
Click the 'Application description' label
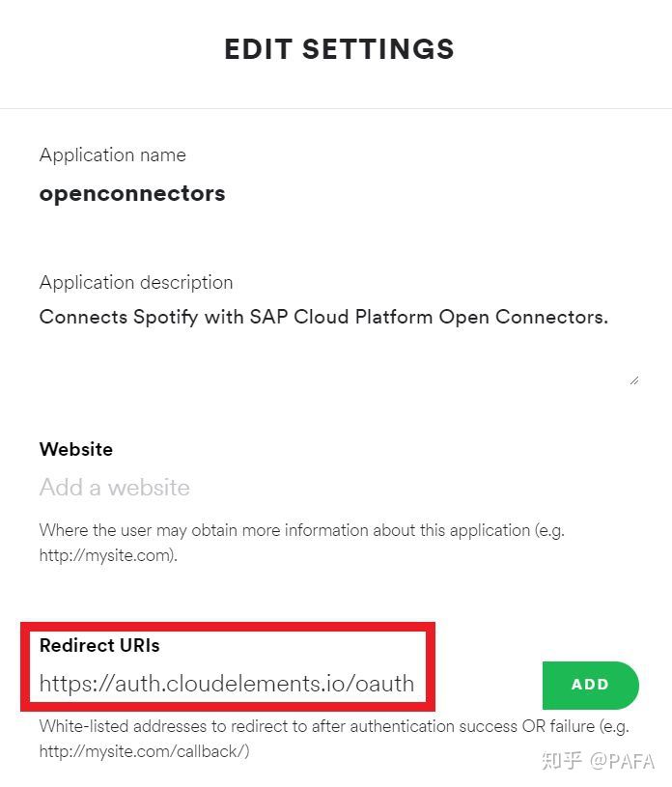coord(136,282)
